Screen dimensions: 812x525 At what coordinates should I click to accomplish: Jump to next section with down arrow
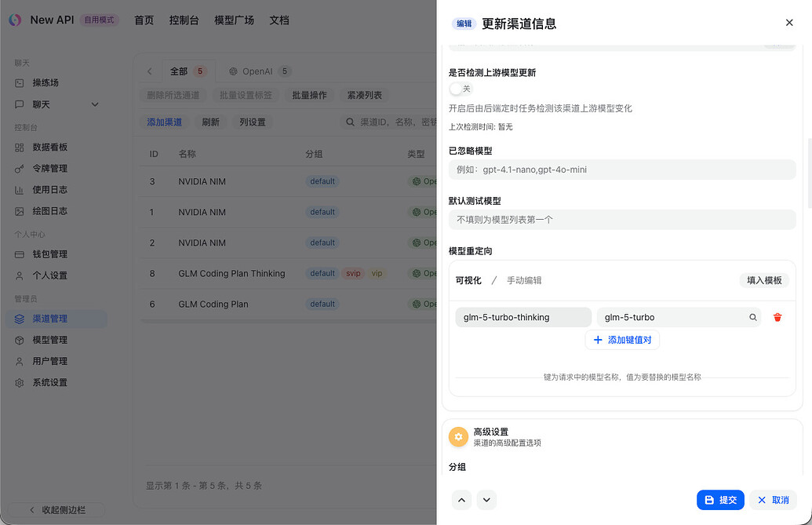pos(486,500)
